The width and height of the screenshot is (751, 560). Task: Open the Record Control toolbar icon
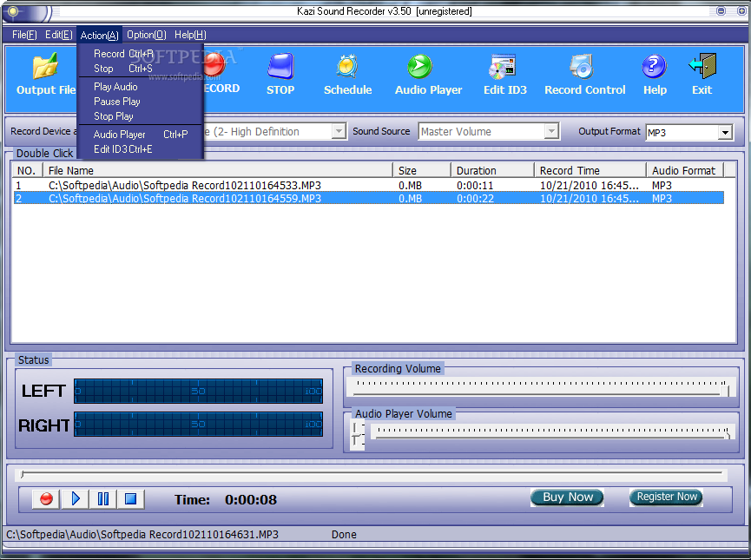click(582, 66)
